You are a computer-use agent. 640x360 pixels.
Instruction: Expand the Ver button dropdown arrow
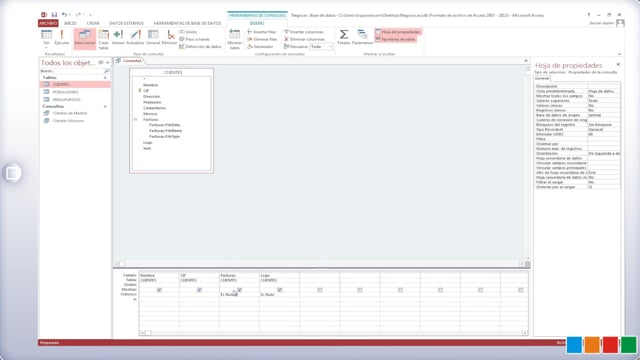(x=46, y=48)
